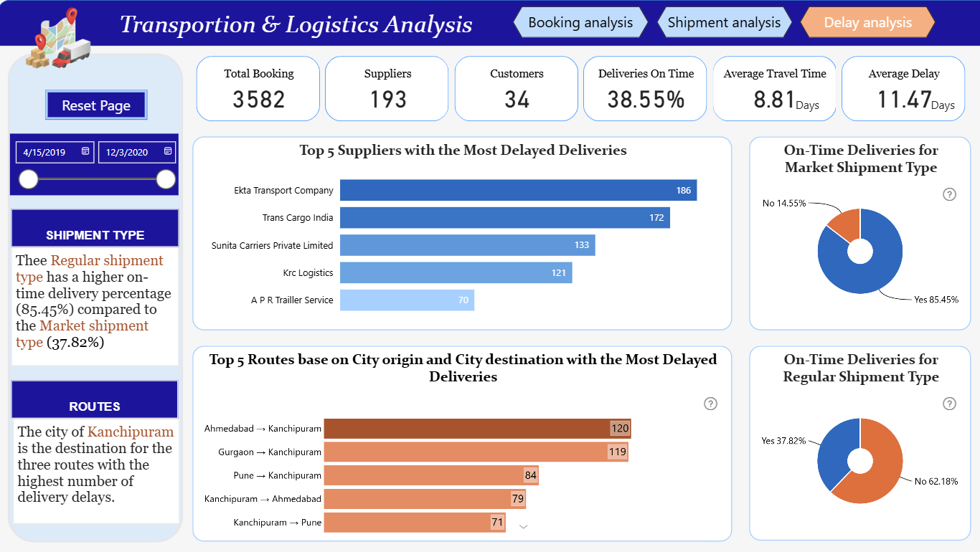This screenshot has width=980, height=552.
Task: Click the 'Trans Cargo India' axis label
Action: point(298,218)
